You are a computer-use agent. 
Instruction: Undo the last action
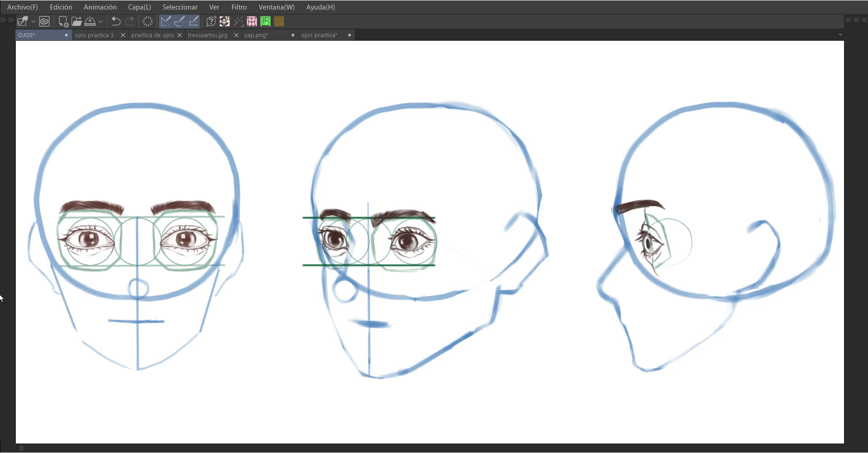(116, 21)
